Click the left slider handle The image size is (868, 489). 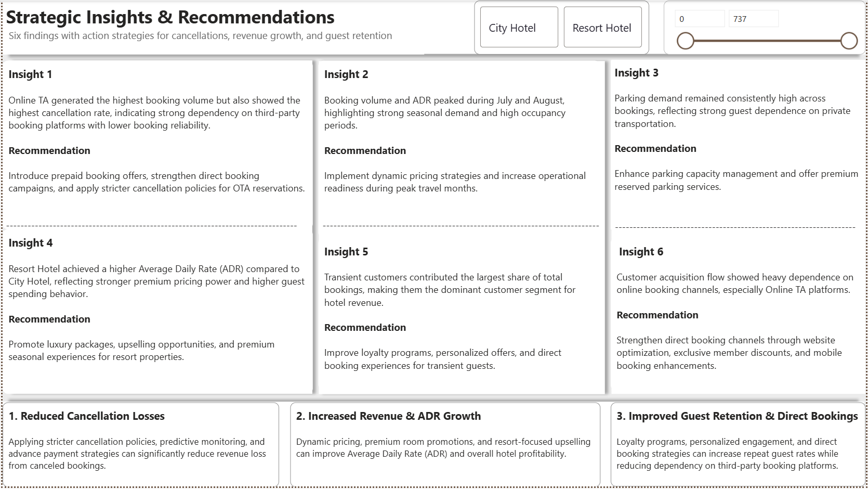[x=686, y=41]
